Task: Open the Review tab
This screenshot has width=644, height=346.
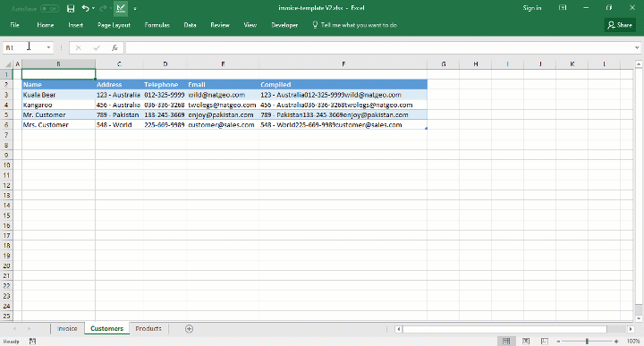Action: [x=220, y=25]
